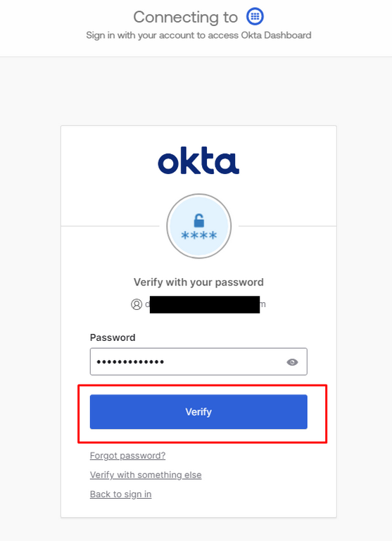Click the open padlock icon in the circle

199,220
